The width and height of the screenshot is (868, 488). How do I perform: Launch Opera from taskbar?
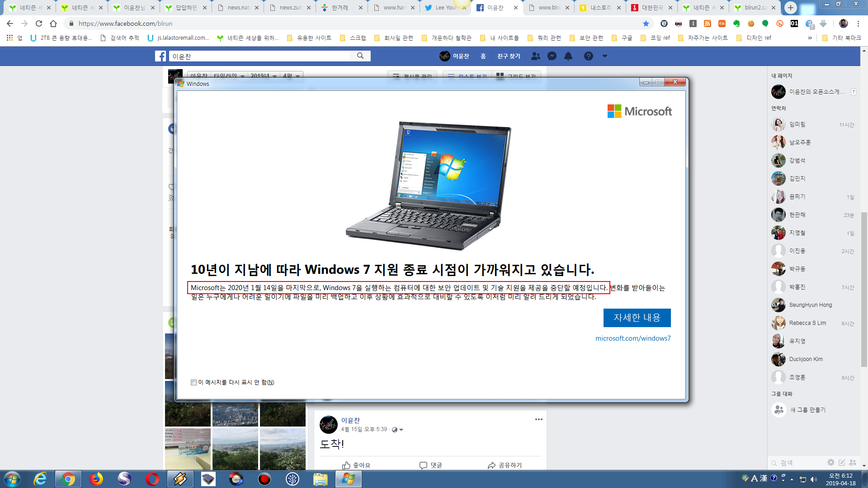[x=152, y=479]
